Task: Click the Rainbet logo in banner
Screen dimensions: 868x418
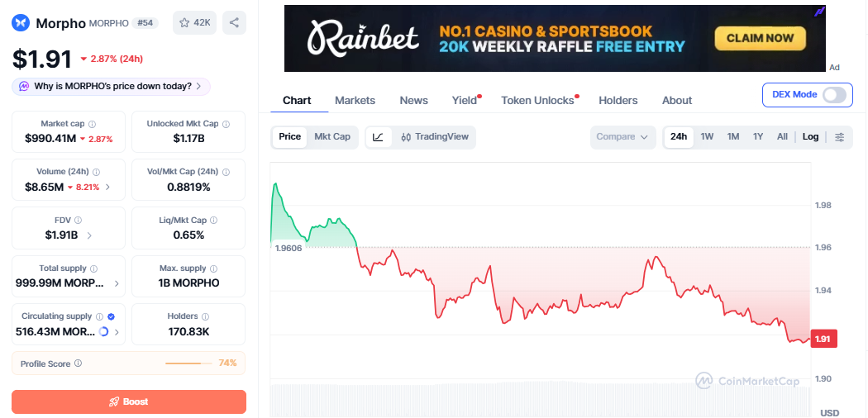Action: 363,38
